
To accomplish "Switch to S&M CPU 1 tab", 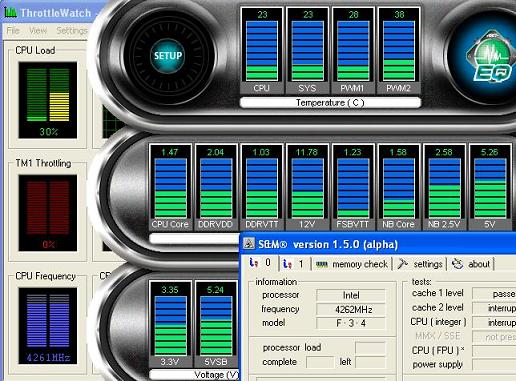I will coord(293,264).
